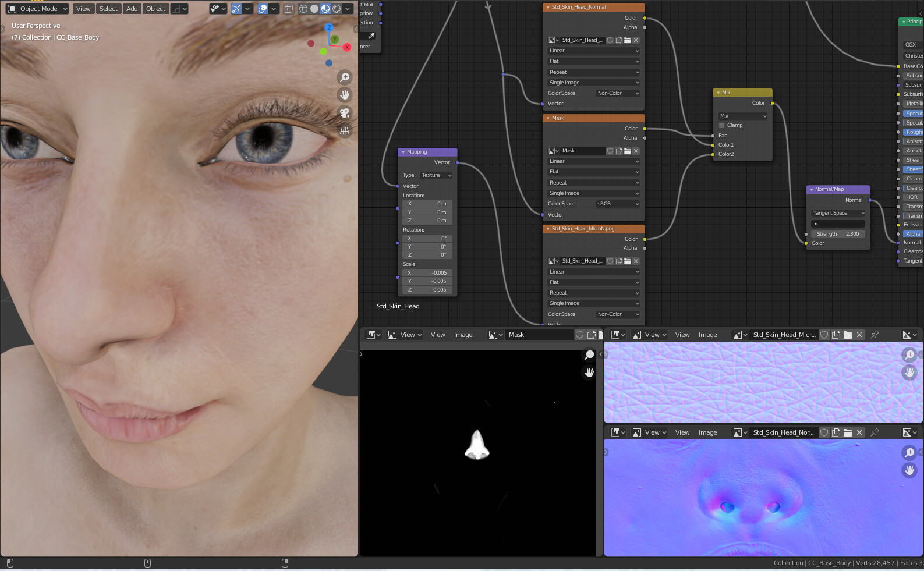Open overlays options dropdown arrow
The image size is (924, 571).
pyautogui.click(x=274, y=9)
